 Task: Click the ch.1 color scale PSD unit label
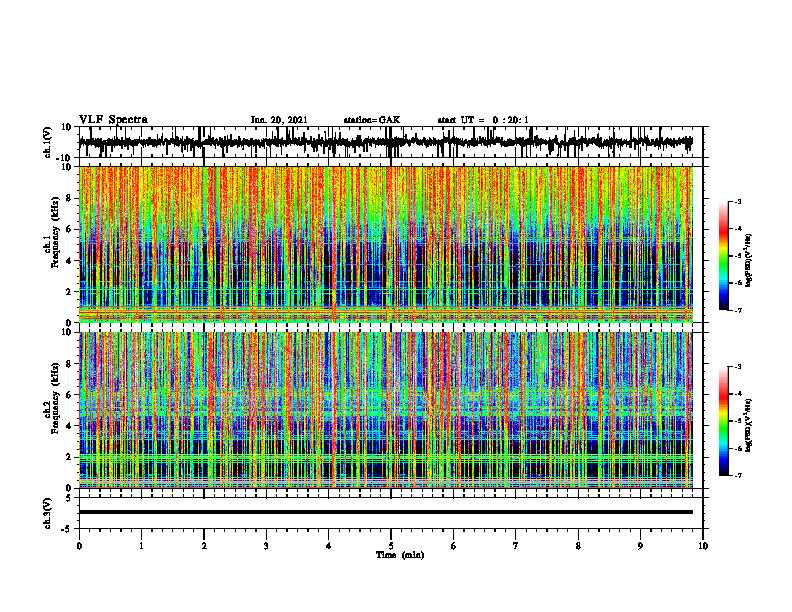coord(748,261)
